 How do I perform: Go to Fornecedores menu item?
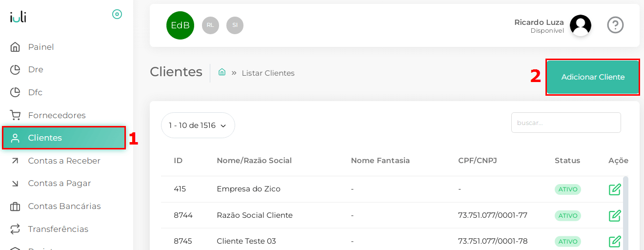tap(57, 115)
